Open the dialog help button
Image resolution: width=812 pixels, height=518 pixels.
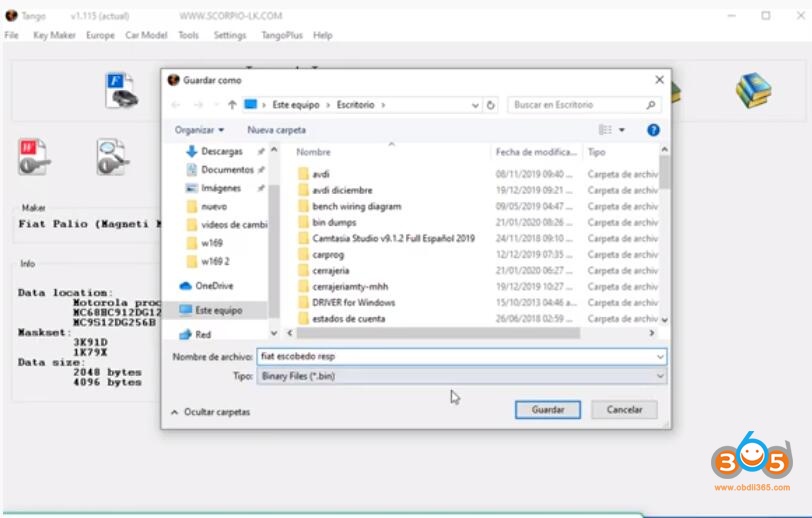pyautogui.click(x=653, y=130)
